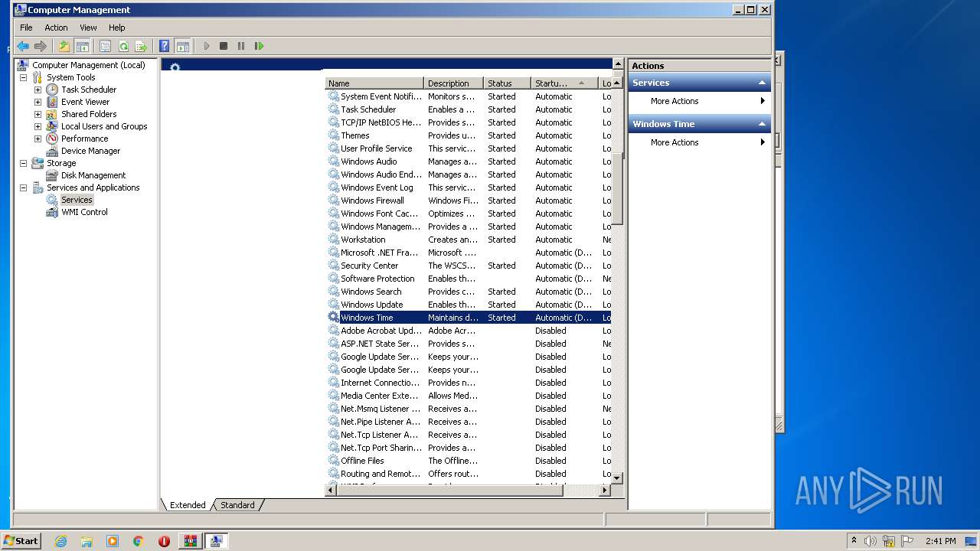Sort services by Description column header
The image size is (980, 551).
453,83
